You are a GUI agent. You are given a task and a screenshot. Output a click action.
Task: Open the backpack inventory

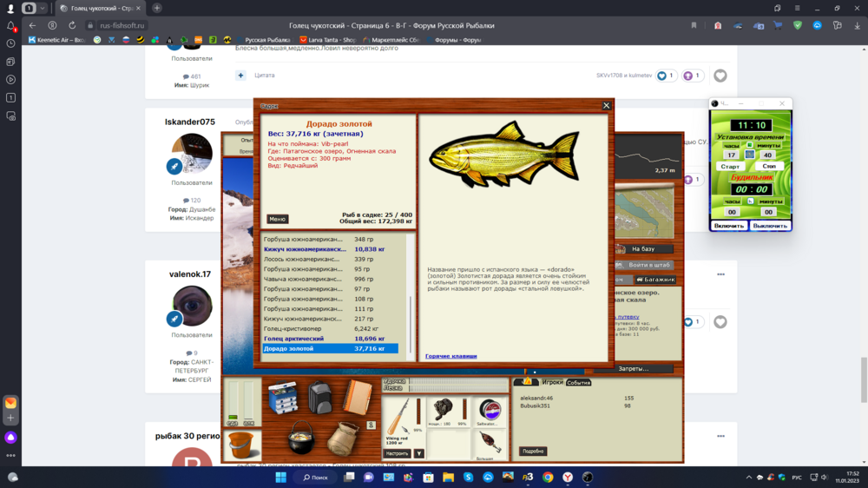pos(320,399)
